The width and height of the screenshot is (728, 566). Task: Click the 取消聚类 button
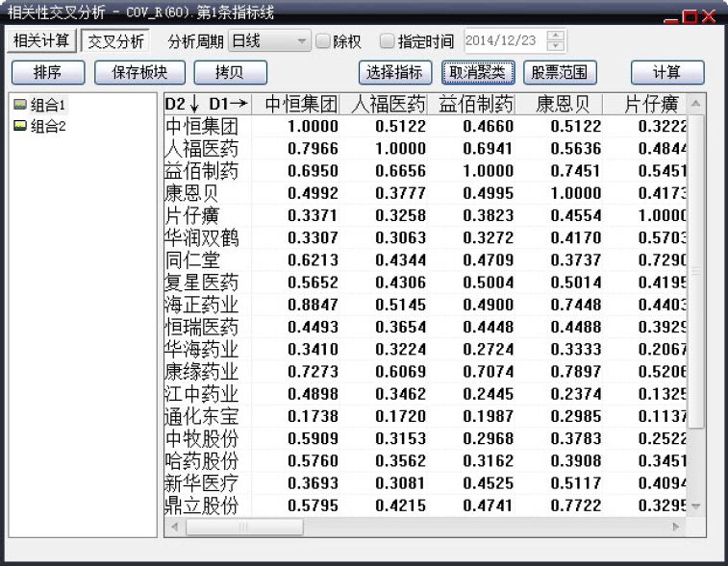point(478,72)
